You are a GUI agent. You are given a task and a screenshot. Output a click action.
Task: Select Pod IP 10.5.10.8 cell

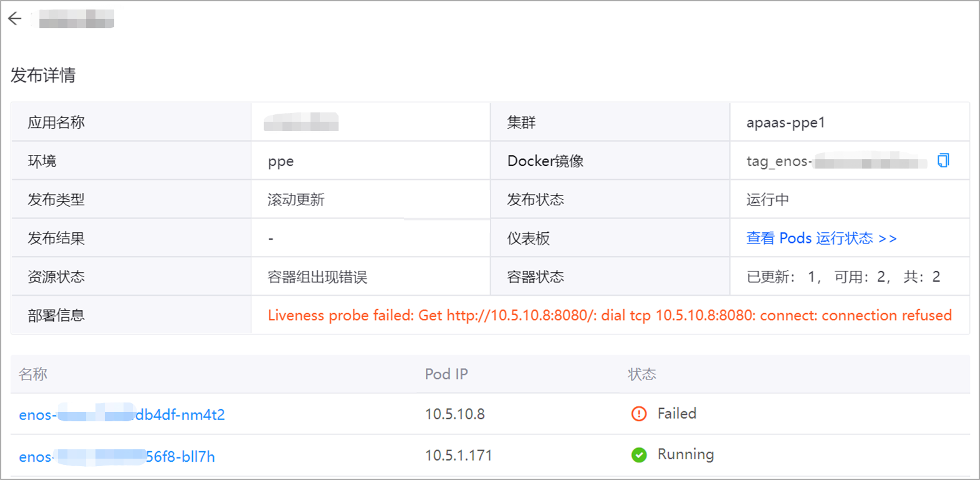(455, 414)
